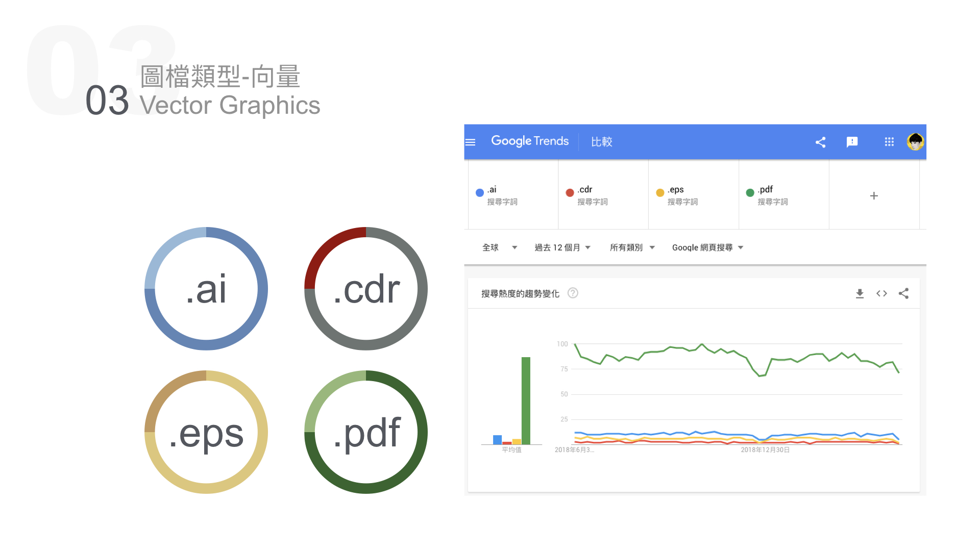Viewport: 980px width, 551px height.
Task: Select the .ai search term card
Action: click(x=512, y=195)
